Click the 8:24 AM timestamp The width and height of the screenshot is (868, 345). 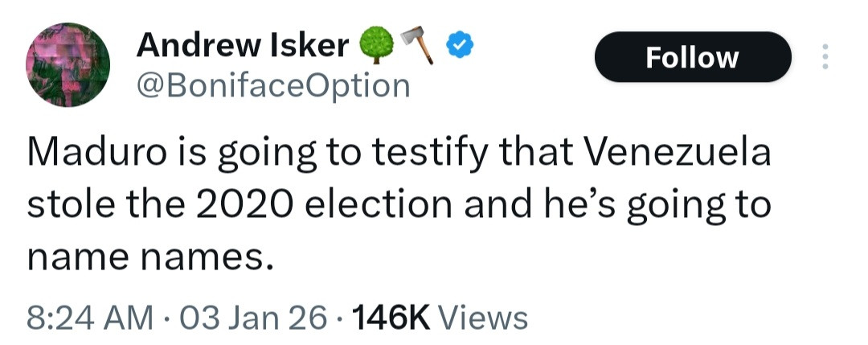pos(90,317)
